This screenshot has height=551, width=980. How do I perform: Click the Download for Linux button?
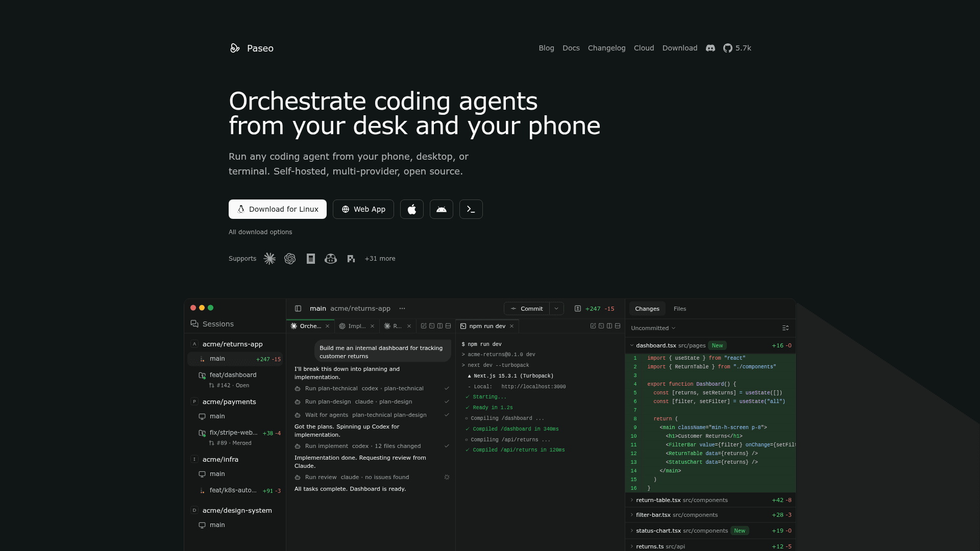(278, 209)
